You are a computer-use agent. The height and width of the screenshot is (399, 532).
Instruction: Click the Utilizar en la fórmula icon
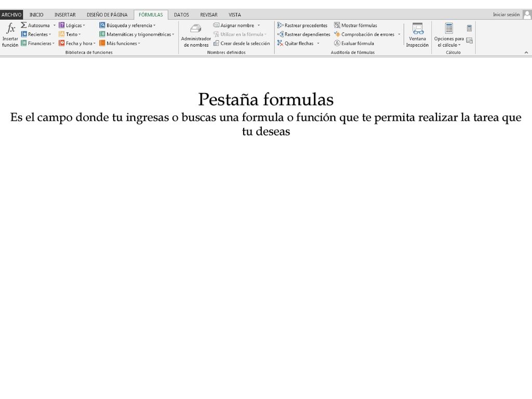click(x=216, y=34)
